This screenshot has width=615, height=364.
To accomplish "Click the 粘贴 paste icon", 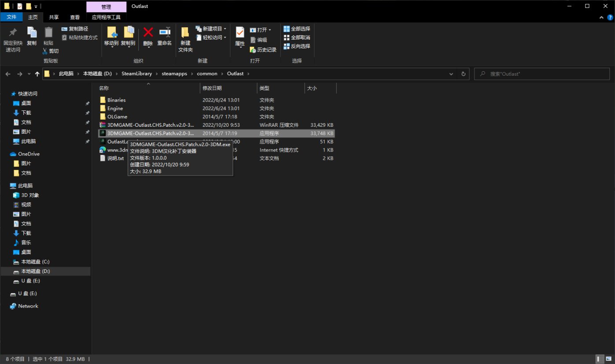I will pyautogui.click(x=48, y=33).
